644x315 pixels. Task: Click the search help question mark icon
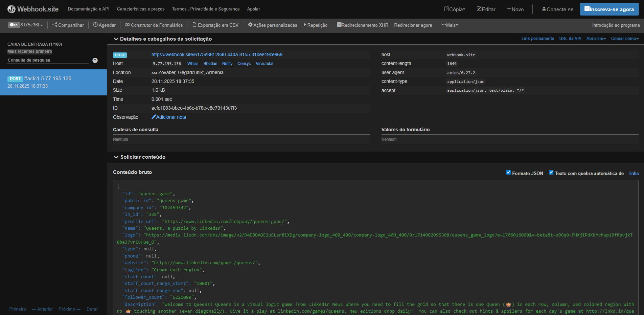coord(95,60)
